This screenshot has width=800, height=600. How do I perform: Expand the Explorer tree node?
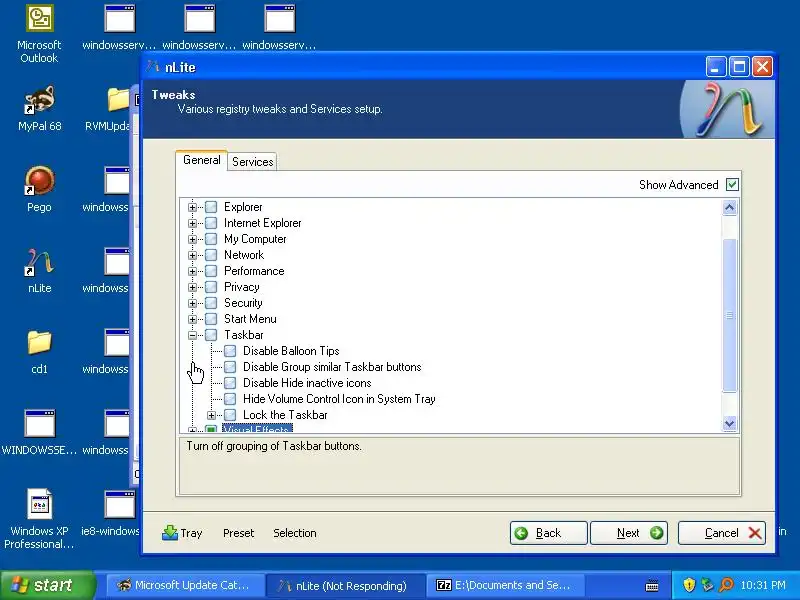click(x=192, y=207)
